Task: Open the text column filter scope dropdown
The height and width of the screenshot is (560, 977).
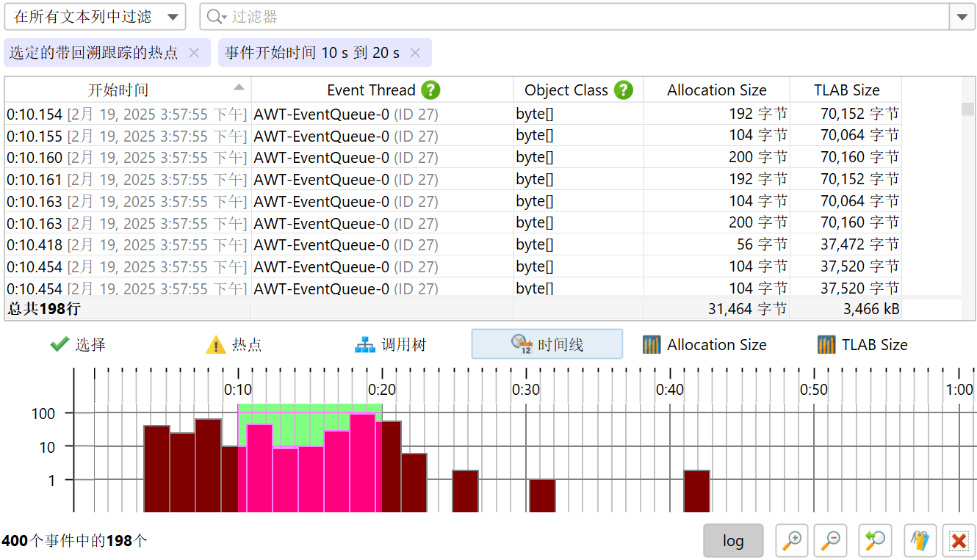Action: click(x=95, y=17)
